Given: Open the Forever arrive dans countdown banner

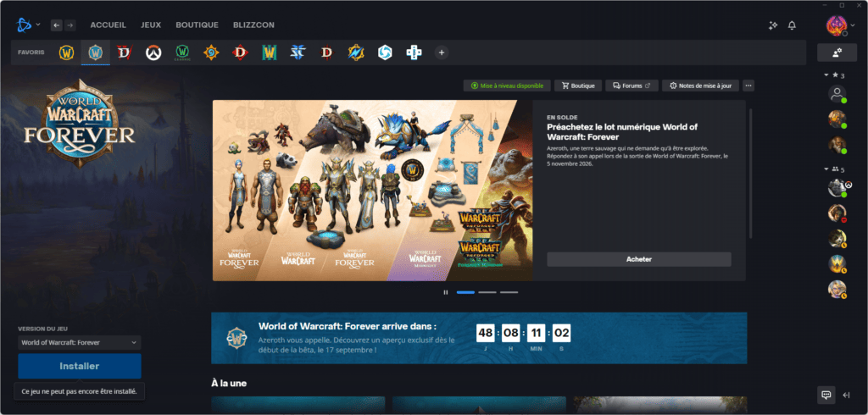Looking at the screenshot, I should pyautogui.click(x=479, y=338).
